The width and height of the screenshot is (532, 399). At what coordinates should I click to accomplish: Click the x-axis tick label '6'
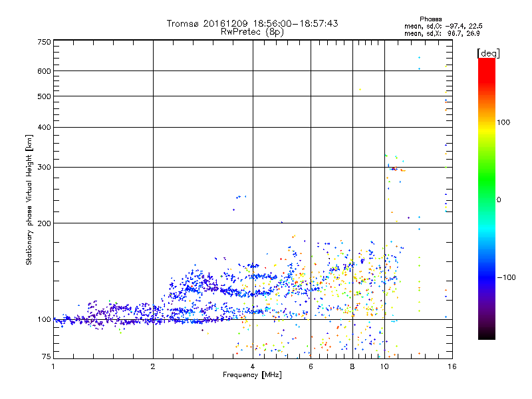311,366
